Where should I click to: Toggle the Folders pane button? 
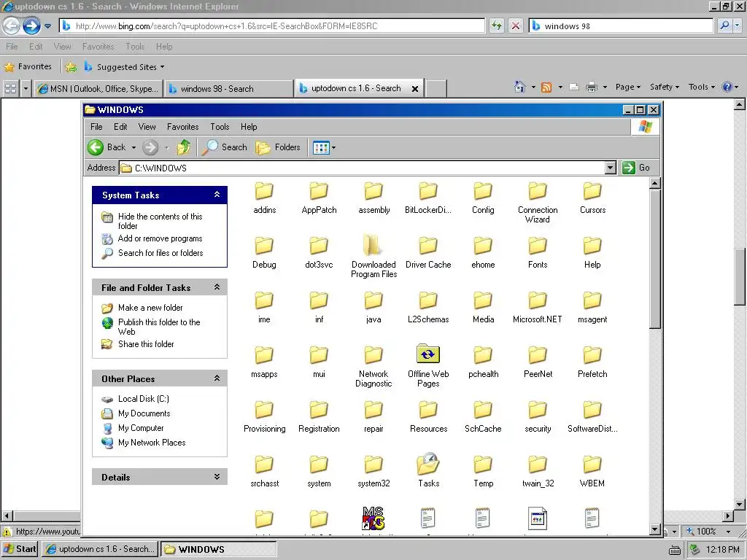coord(278,147)
